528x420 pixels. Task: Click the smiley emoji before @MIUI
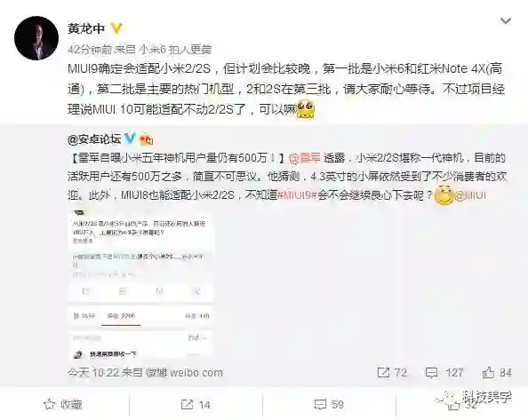(x=444, y=194)
